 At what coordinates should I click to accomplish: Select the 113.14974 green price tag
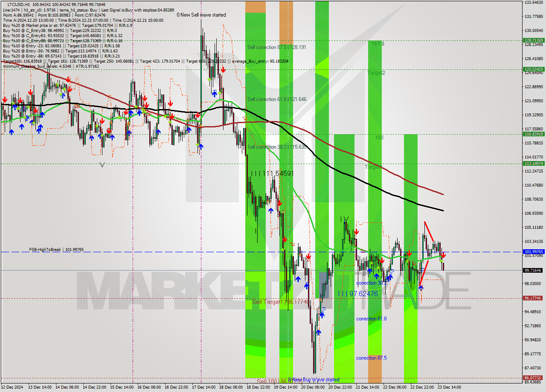pos(534,164)
